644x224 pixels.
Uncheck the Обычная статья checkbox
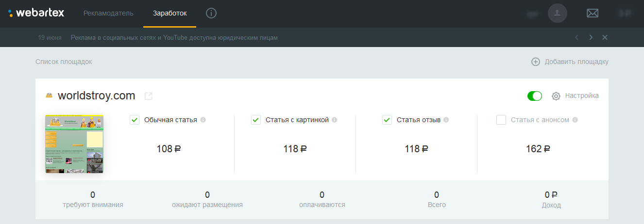135,120
